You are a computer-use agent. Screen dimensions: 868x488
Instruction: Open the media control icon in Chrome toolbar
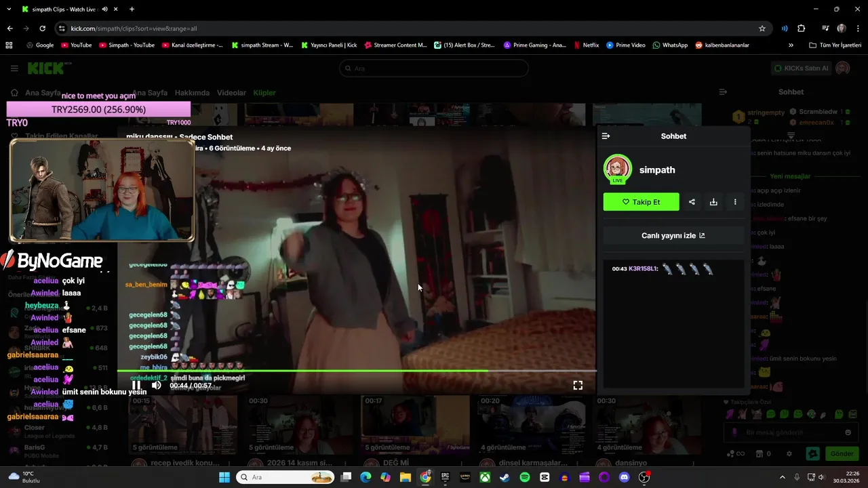tap(825, 28)
